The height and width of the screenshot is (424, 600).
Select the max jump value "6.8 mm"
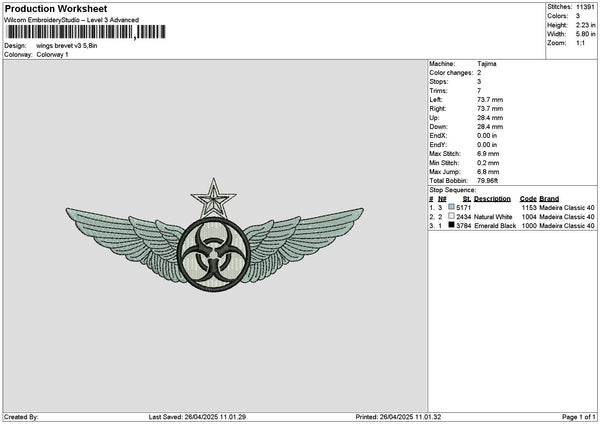(x=488, y=172)
